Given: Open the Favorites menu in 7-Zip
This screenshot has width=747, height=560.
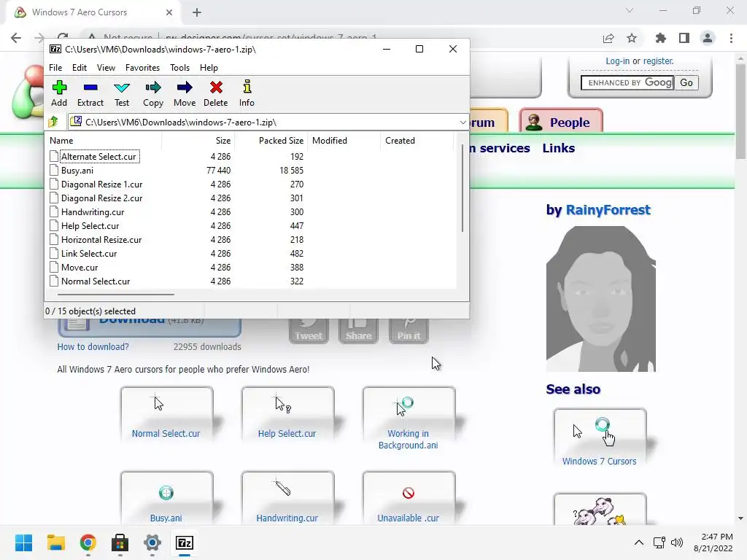Looking at the screenshot, I should [142, 68].
